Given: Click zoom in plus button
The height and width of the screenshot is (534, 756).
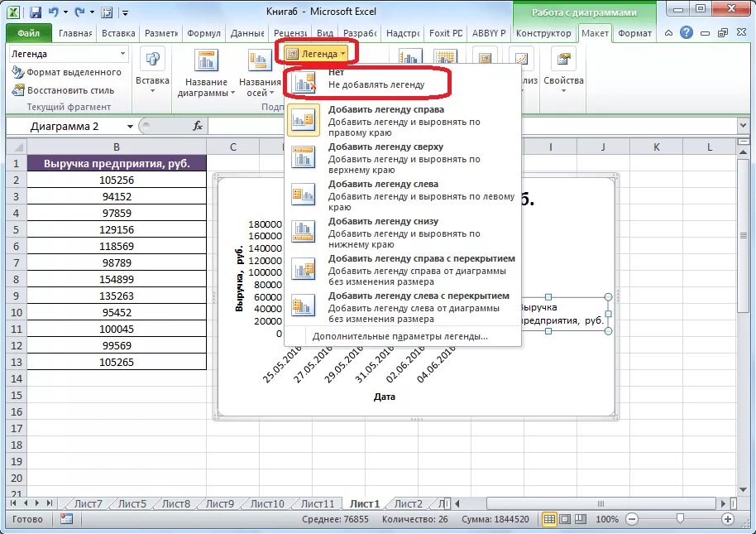Looking at the screenshot, I should tap(728, 519).
